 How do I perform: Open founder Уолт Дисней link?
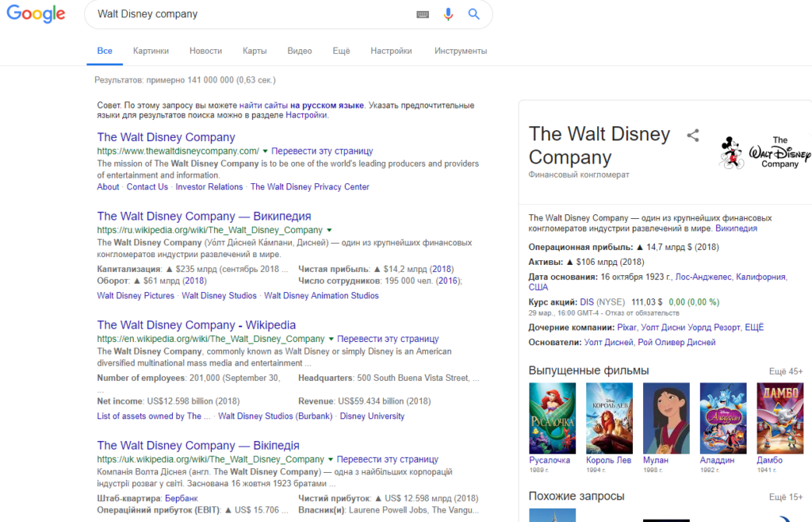(608, 343)
